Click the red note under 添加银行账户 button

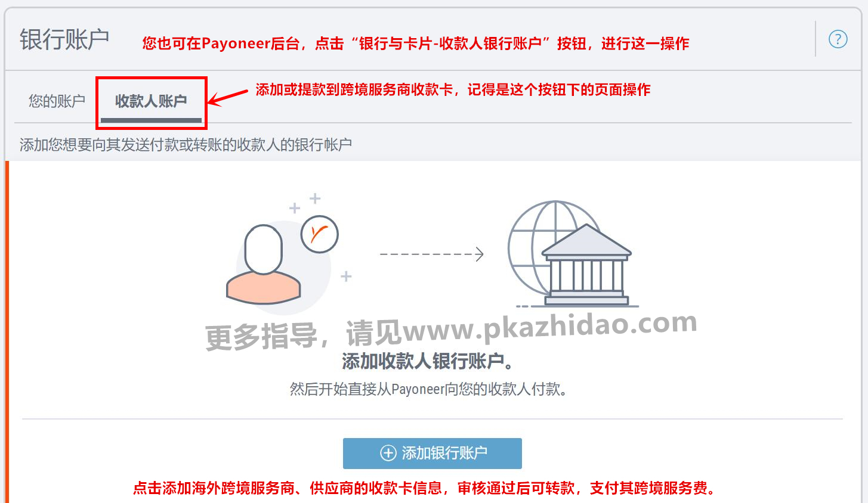point(424,488)
